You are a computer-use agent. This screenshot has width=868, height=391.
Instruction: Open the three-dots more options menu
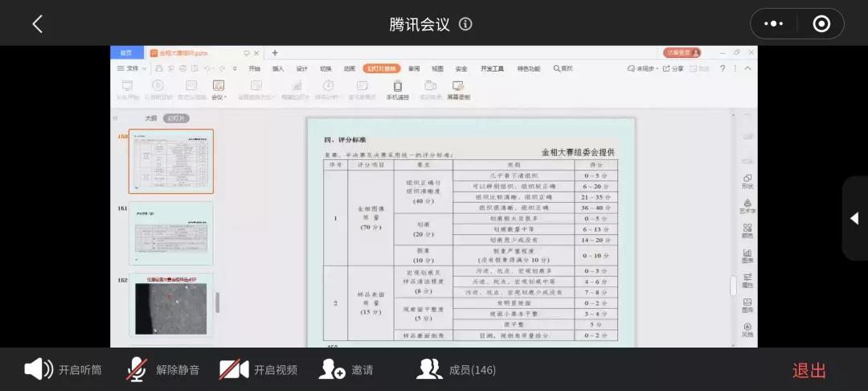pos(773,24)
